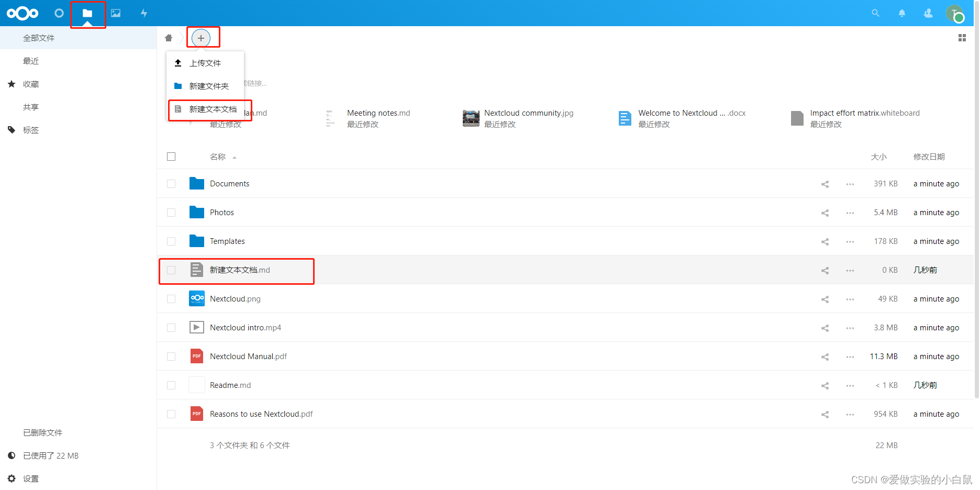Sort by Name (名称) column
The width and height of the screenshot is (980, 490).
[x=218, y=157]
